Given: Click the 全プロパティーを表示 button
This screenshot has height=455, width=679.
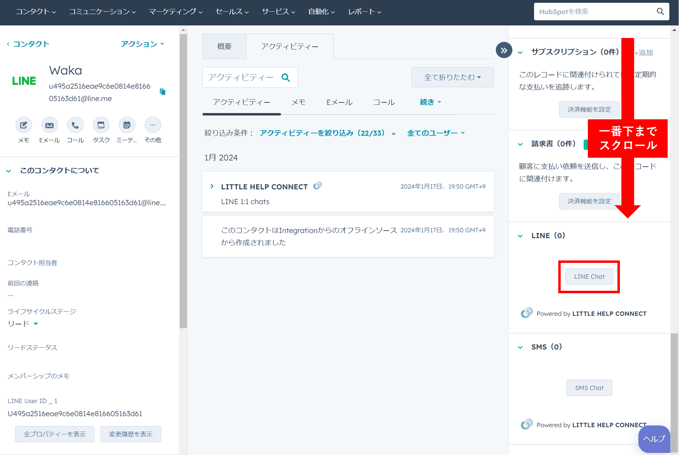Looking at the screenshot, I should tap(55, 434).
